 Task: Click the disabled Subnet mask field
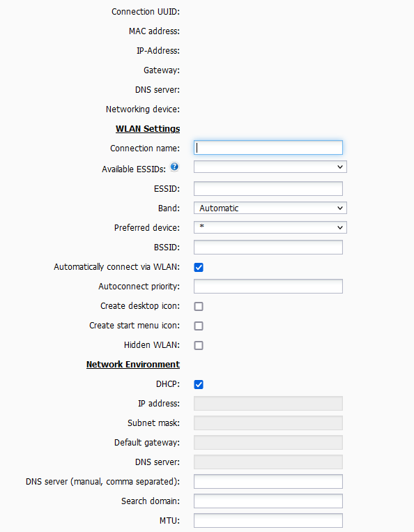click(x=268, y=423)
